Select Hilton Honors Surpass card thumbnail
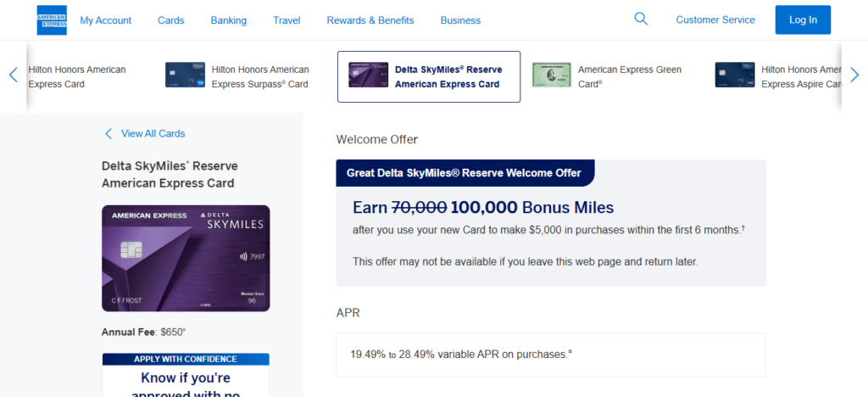868x397 pixels. (185, 75)
